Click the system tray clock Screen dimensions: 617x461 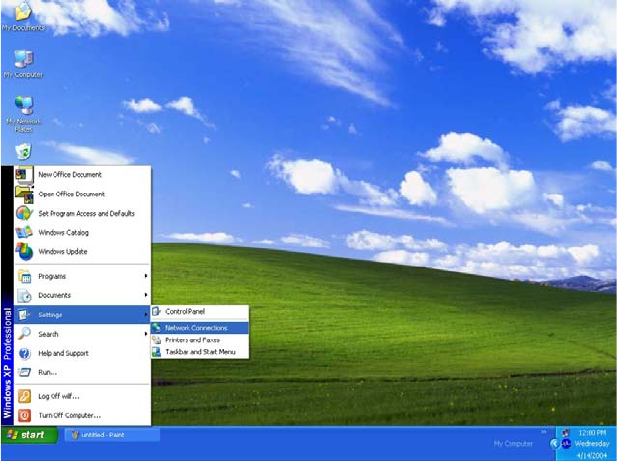[x=591, y=444]
